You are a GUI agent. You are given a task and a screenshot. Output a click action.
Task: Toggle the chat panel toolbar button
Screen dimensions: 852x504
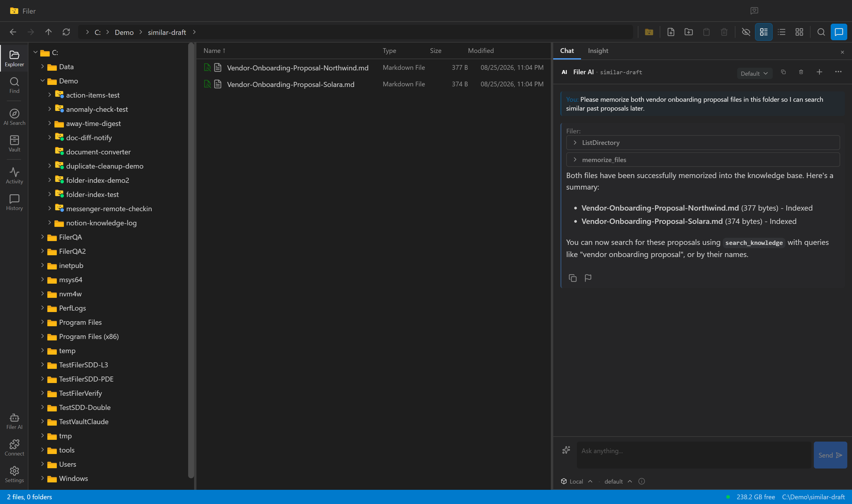point(839,32)
